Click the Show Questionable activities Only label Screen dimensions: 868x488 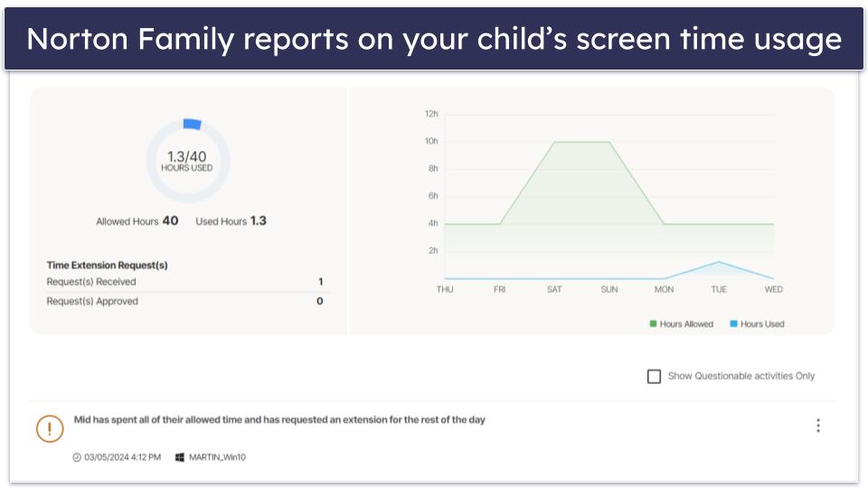pyautogui.click(x=741, y=376)
